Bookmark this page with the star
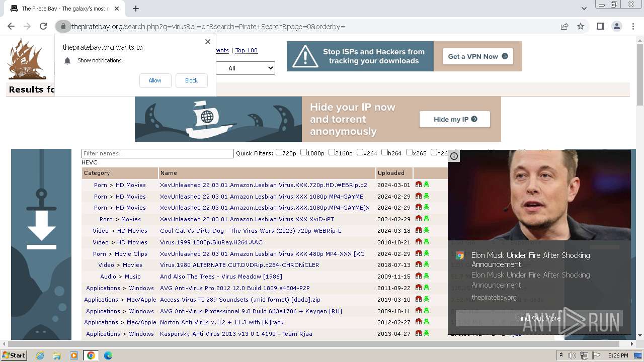This screenshot has height=362, width=644. pyautogui.click(x=581, y=26)
